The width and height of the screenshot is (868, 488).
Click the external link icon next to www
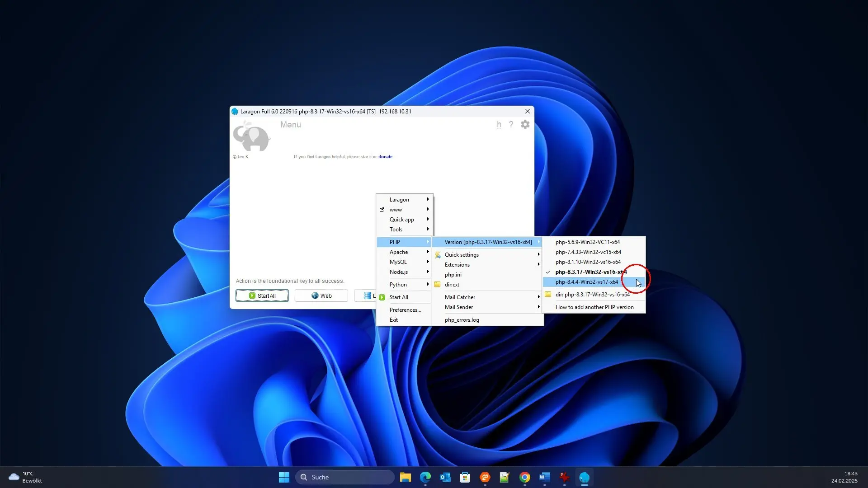point(382,210)
